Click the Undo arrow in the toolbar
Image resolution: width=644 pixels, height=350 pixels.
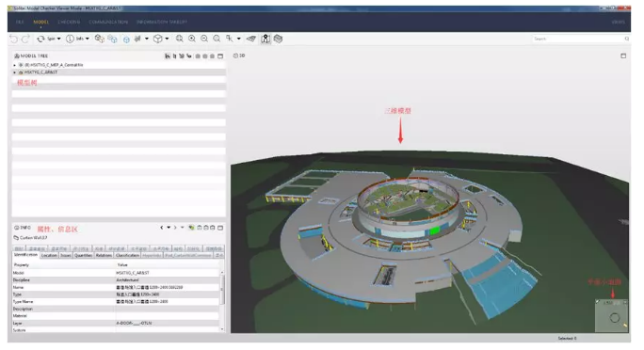point(13,39)
